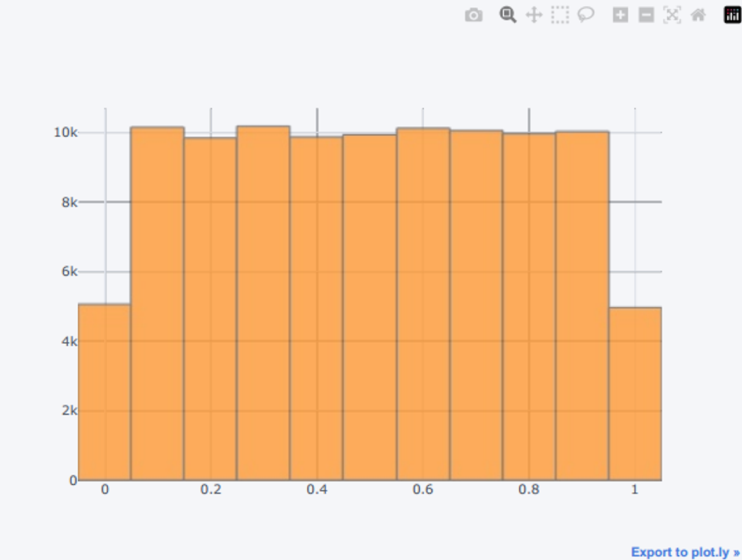Choose the Lasso Select tool

[586, 15]
